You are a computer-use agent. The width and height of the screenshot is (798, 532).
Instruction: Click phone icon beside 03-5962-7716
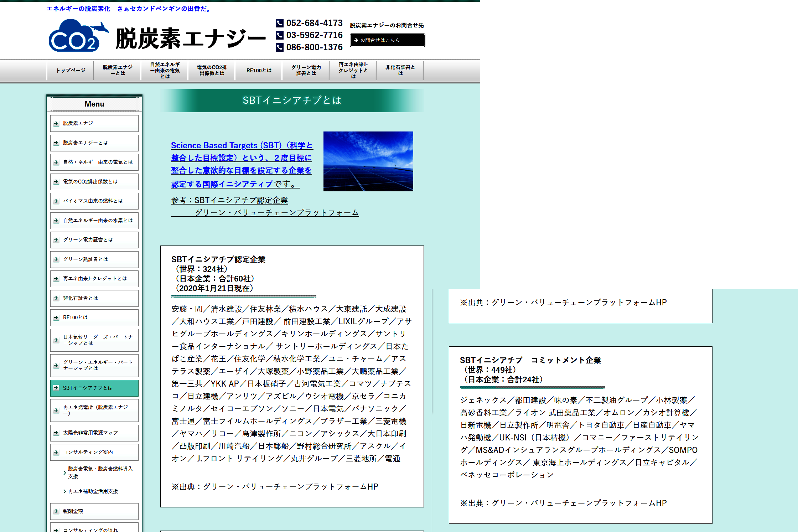coord(280,35)
